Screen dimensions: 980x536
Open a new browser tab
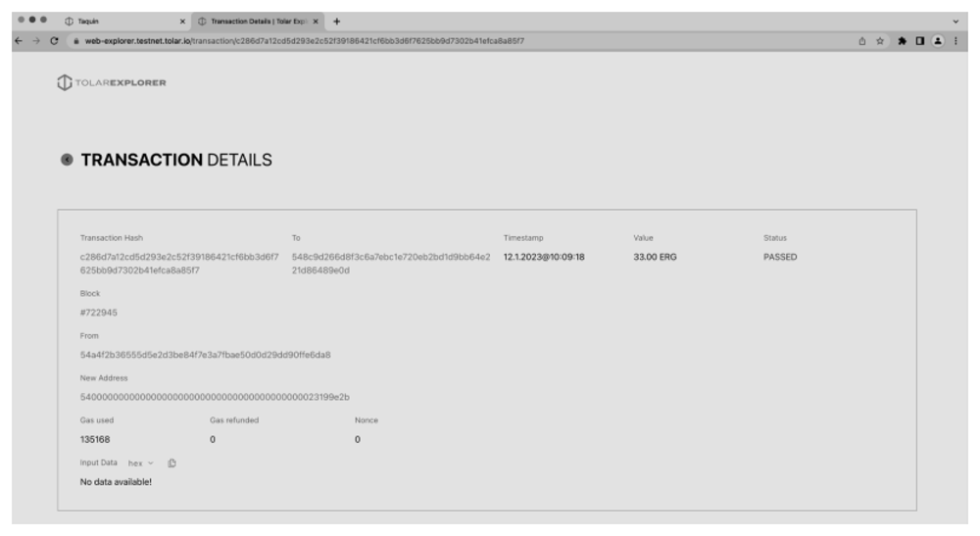[x=337, y=22]
